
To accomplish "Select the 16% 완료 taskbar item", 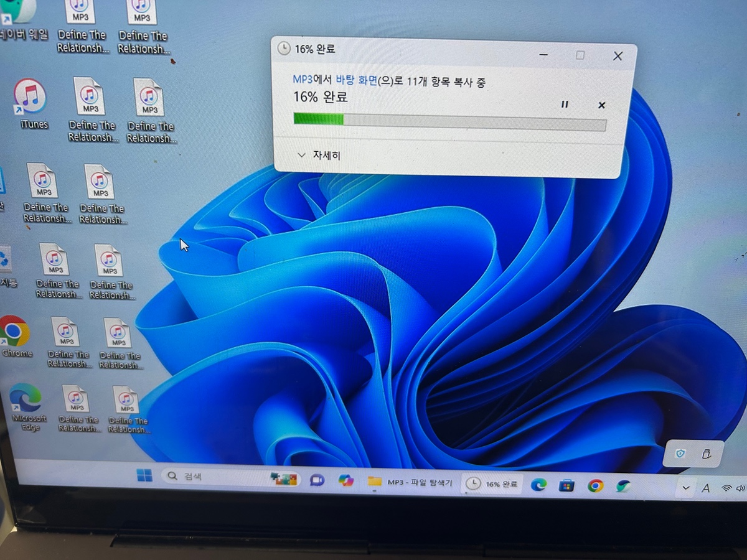I will tap(493, 483).
